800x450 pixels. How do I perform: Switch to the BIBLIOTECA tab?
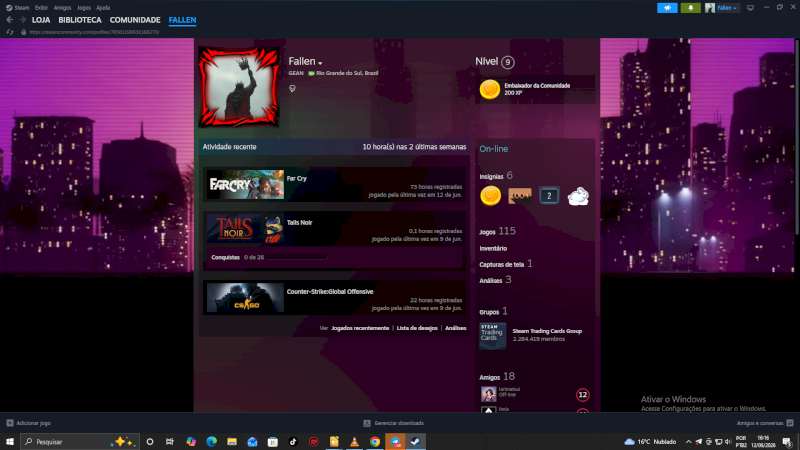click(80, 20)
